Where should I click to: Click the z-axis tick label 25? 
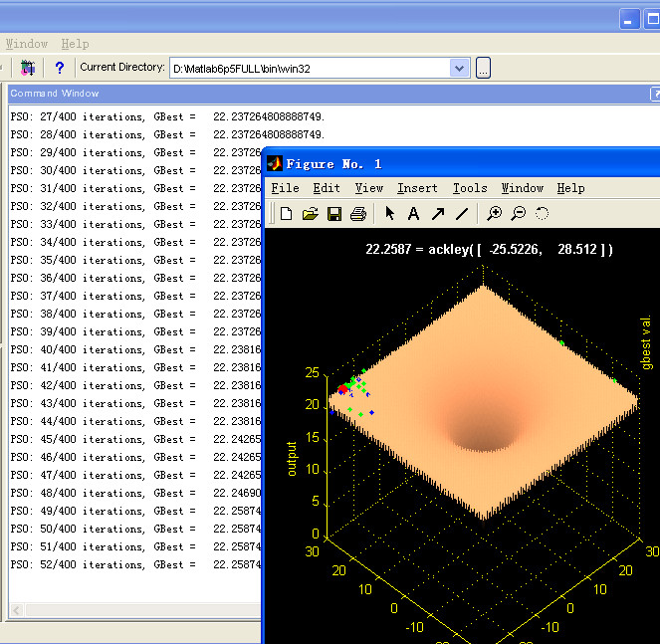tap(312, 372)
